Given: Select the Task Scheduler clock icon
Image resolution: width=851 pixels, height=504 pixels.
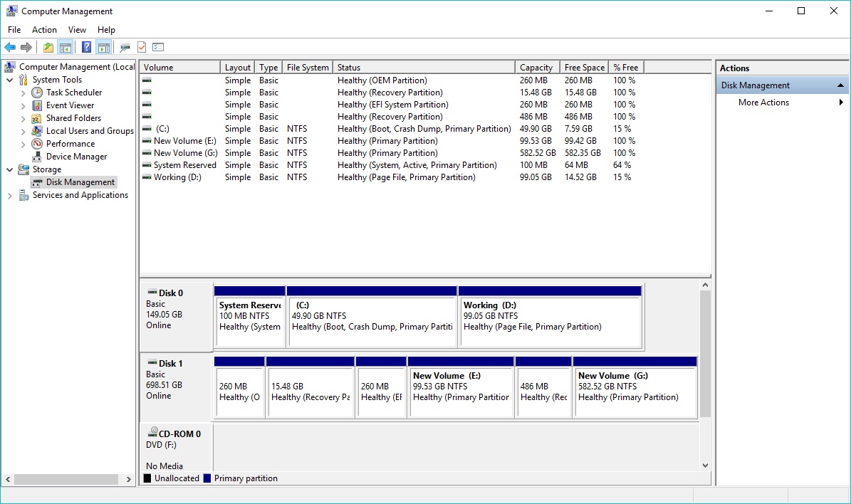Looking at the screenshot, I should 36,92.
